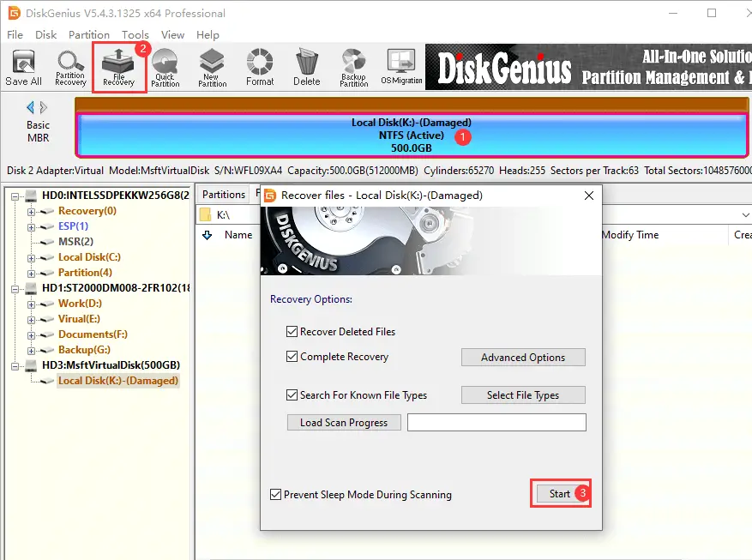This screenshot has height=560, width=752.
Task: Open Advanced Options
Action: pos(523,358)
